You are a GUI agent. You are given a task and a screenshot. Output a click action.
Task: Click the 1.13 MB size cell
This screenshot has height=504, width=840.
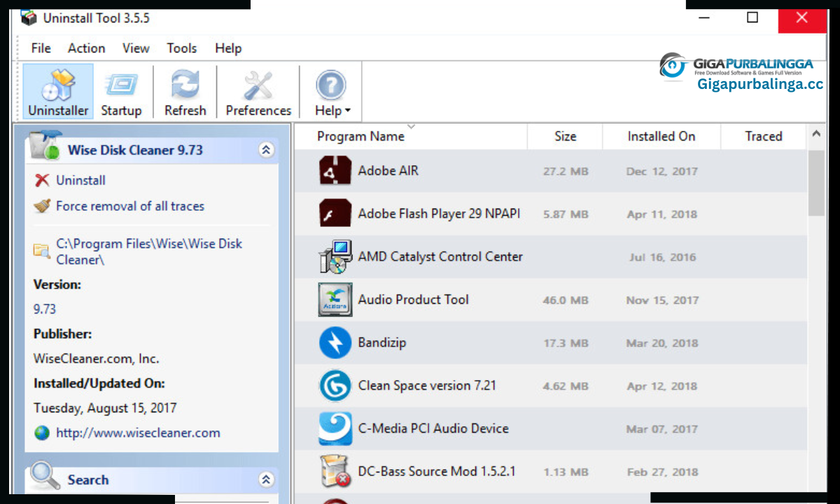[566, 472]
